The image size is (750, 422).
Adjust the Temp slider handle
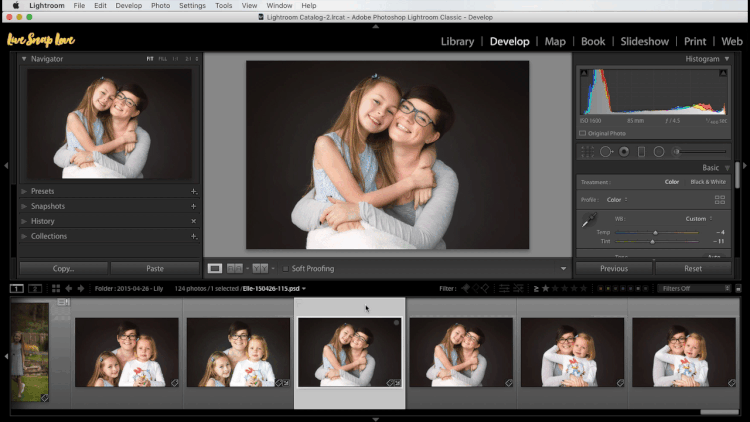(x=655, y=233)
